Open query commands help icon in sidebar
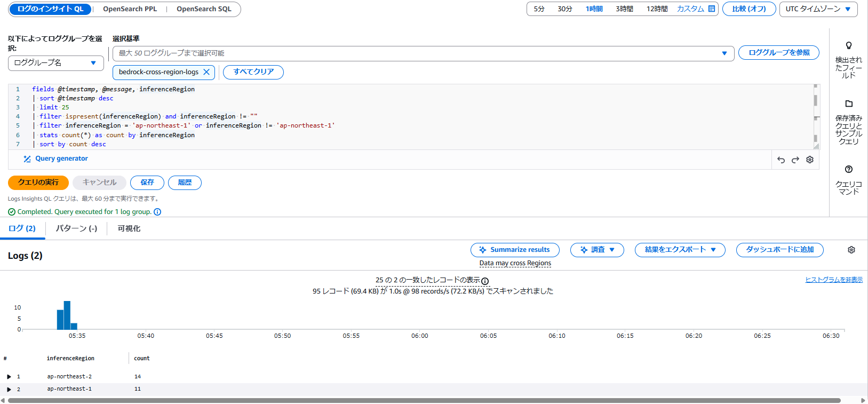Viewport: 868px width, 404px height. 848,169
